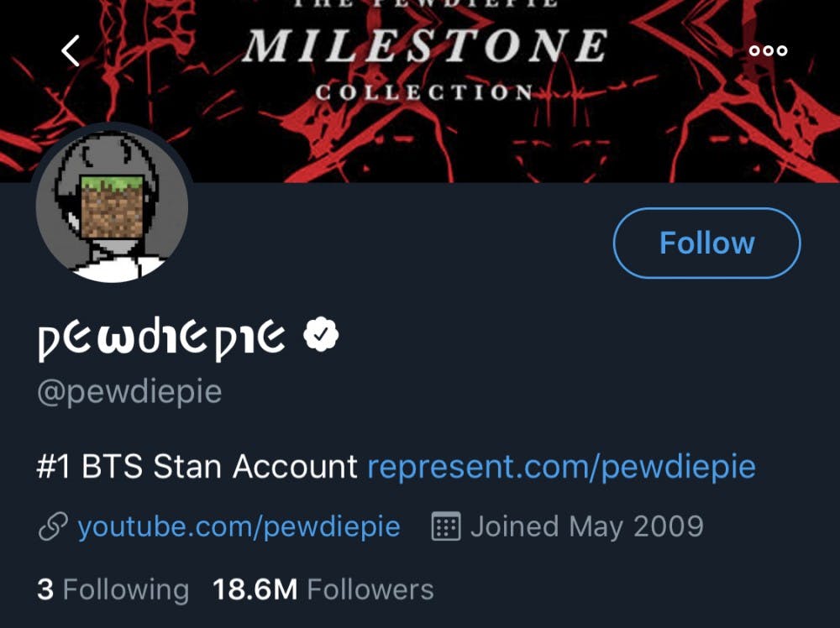Viewport: 840px width, 628px height.
Task: View the 3 Following list
Action: (113, 589)
